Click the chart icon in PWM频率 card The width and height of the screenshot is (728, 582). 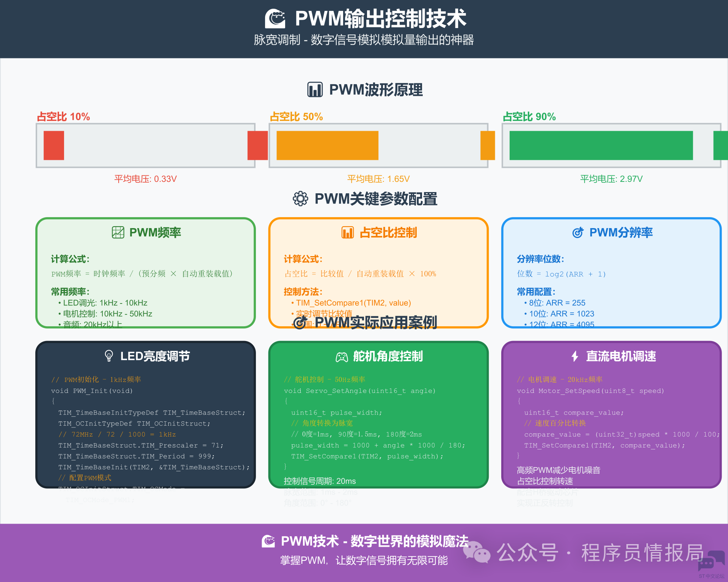[118, 232]
